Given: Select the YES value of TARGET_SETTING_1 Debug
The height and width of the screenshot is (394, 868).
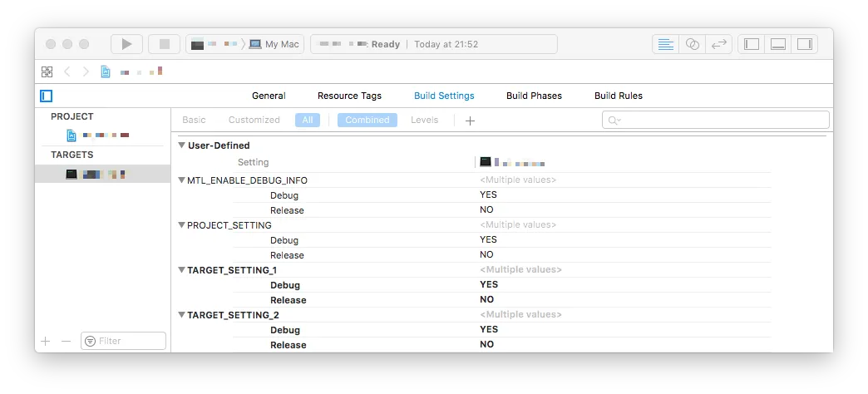Looking at the screenshot, I should (489, 284).
